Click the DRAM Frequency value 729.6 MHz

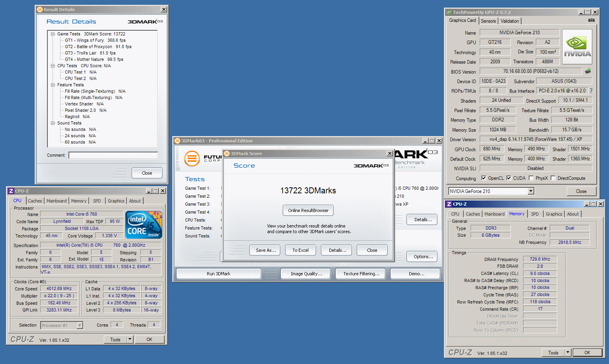point(540,259)
